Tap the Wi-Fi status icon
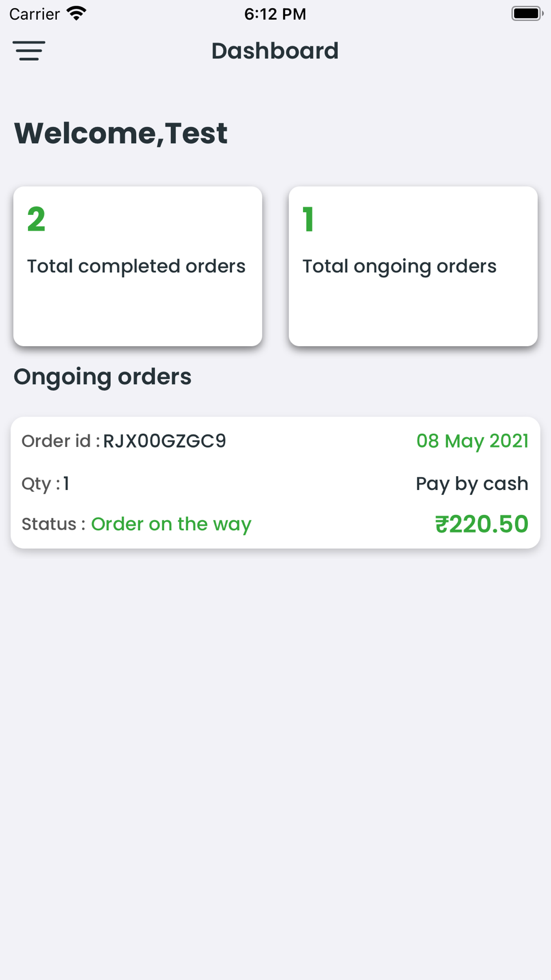The width and height of the screenshot is (551, 980). pos(77,13)
